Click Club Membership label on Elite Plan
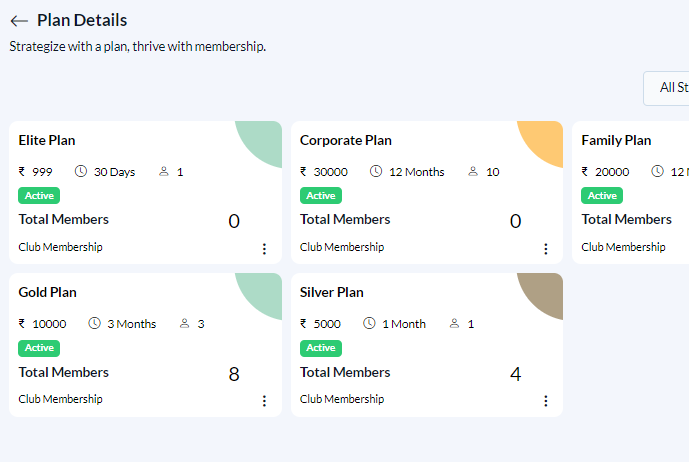 point(61,247)
